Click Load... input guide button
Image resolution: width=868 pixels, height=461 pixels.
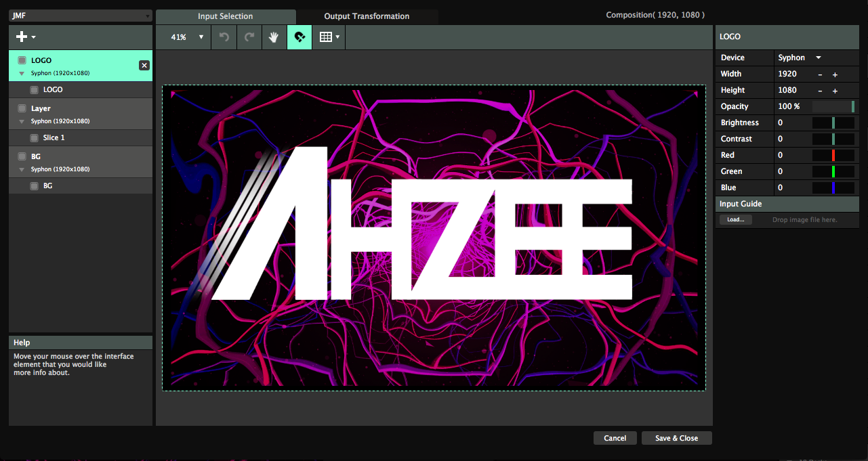tap(735, 220)
